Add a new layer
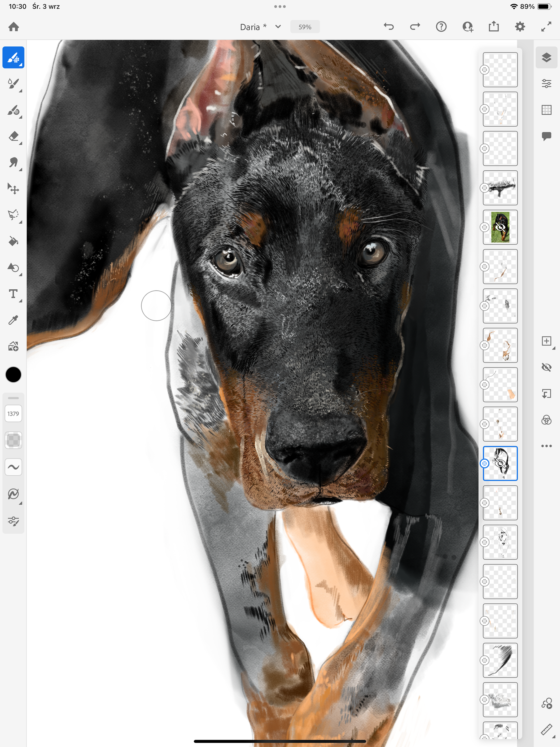 pos(546,341)
